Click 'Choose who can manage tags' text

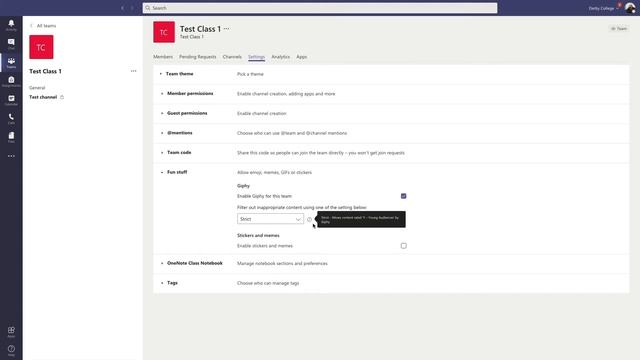click(x=268, y=283)
